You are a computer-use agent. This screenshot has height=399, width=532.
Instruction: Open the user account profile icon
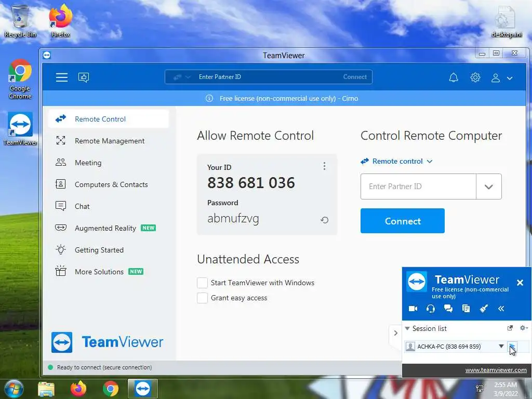496,78
